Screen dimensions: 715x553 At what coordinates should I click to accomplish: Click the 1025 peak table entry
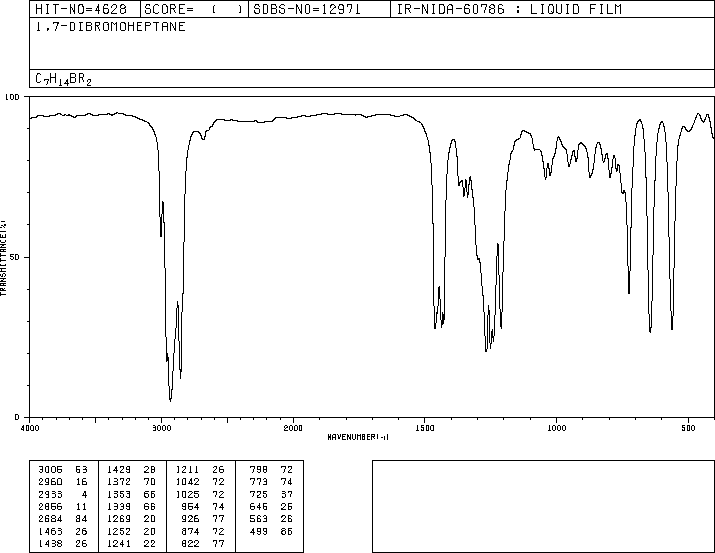[x=187, y=494]
